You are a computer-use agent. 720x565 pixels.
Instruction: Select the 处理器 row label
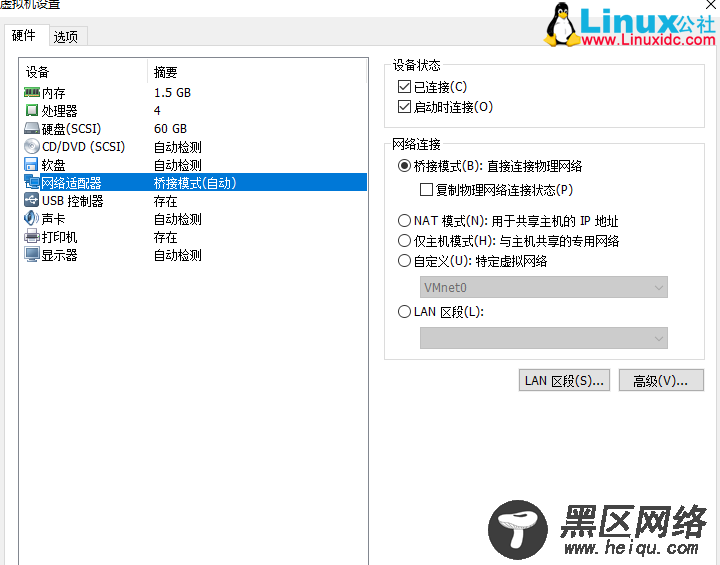(x=60, y=111)
